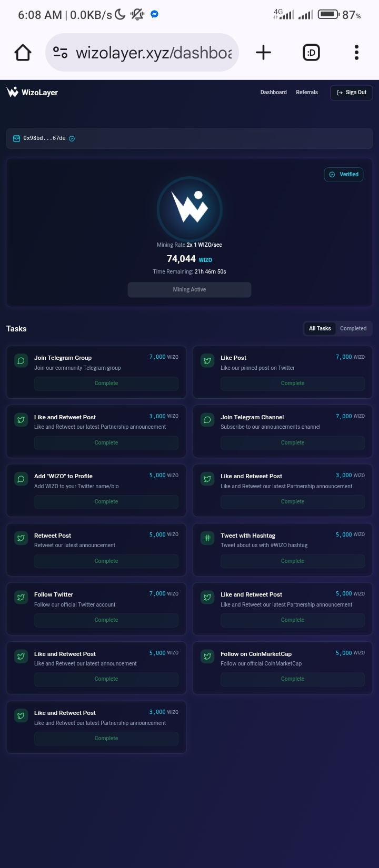Click the large W mining logo circle
The height and width of the screenshot is (868, 379).
point(189,208)
